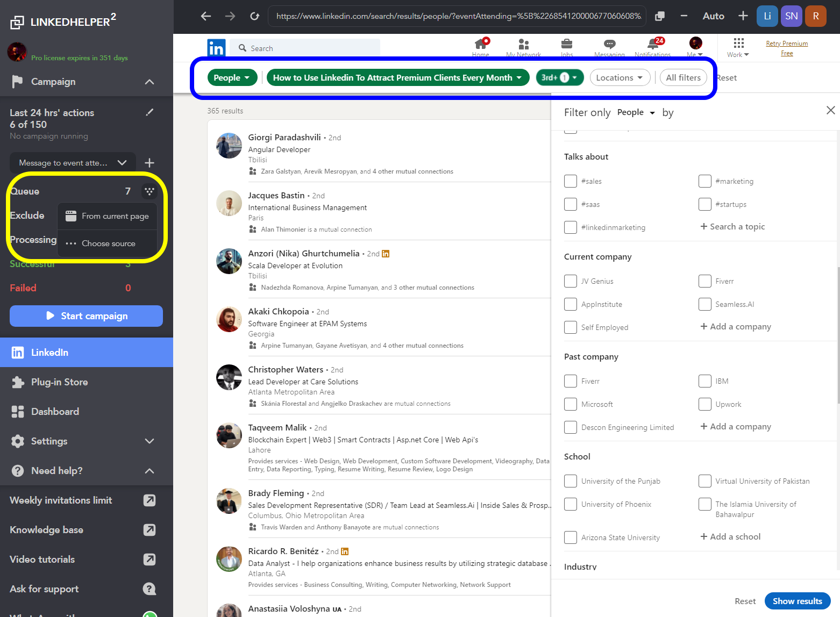
Task: Select the orange R account tile
Action: point(816,16)
